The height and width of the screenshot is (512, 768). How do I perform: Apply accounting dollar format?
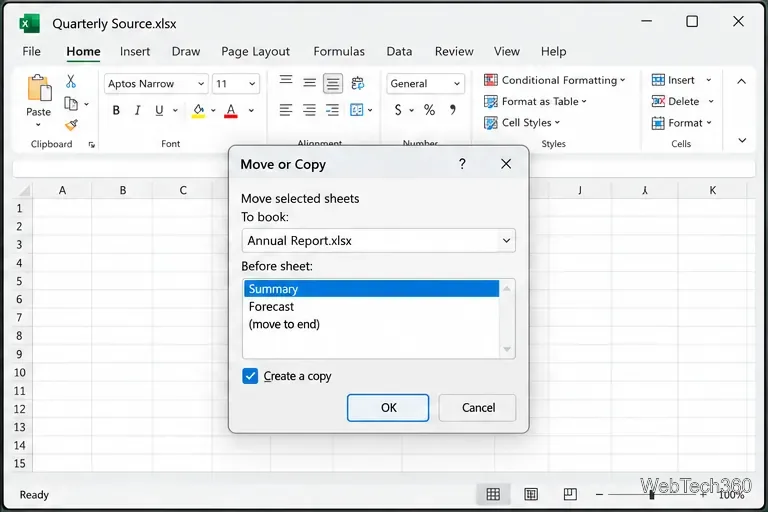pos(398,110)
